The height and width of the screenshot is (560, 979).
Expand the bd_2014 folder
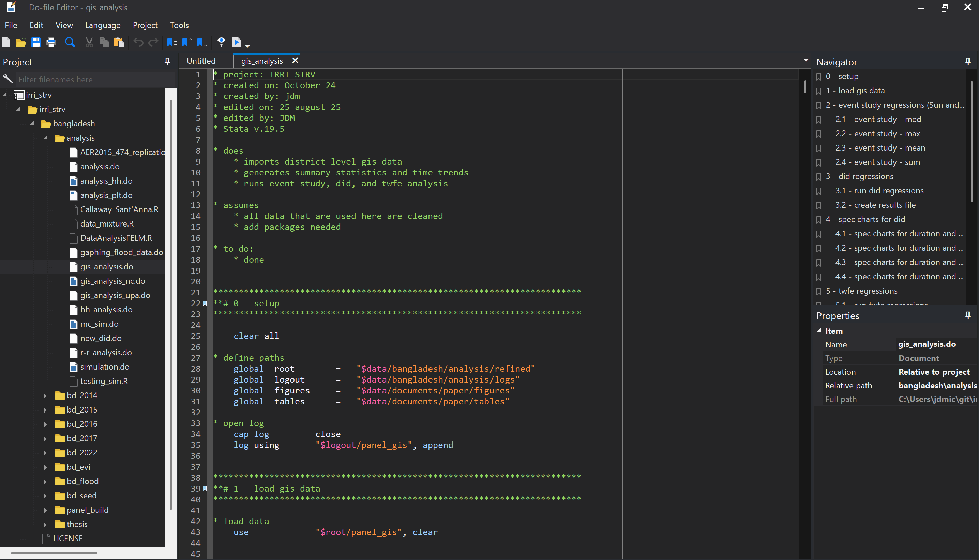[45, 396]
